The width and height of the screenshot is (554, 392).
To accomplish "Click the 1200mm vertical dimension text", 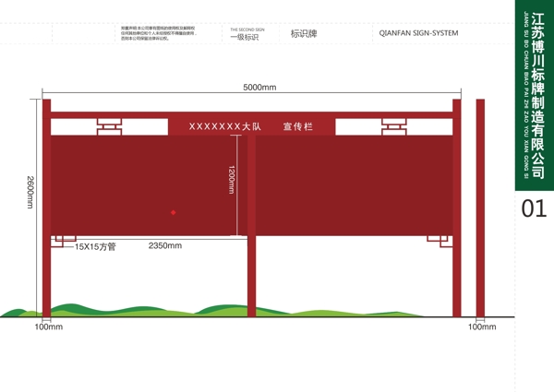I will pos(232,178).
